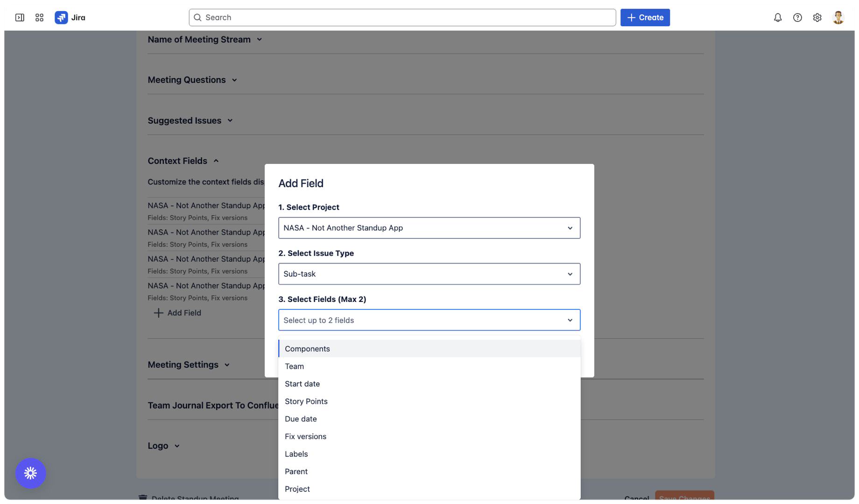This screenshot has height=504, width=859.
Task: Pick the Due date option
Action: point(429,419)
